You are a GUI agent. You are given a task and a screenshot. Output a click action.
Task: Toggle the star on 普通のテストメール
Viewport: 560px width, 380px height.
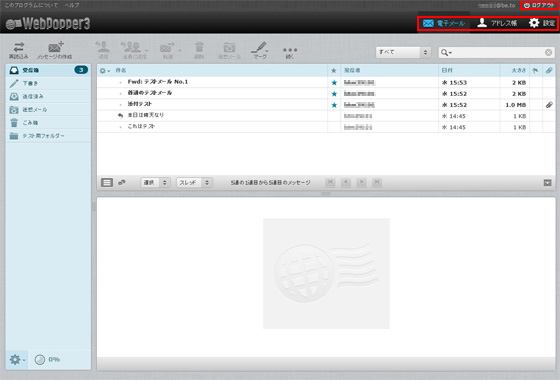pyautogui.click(x=334, y=94)
